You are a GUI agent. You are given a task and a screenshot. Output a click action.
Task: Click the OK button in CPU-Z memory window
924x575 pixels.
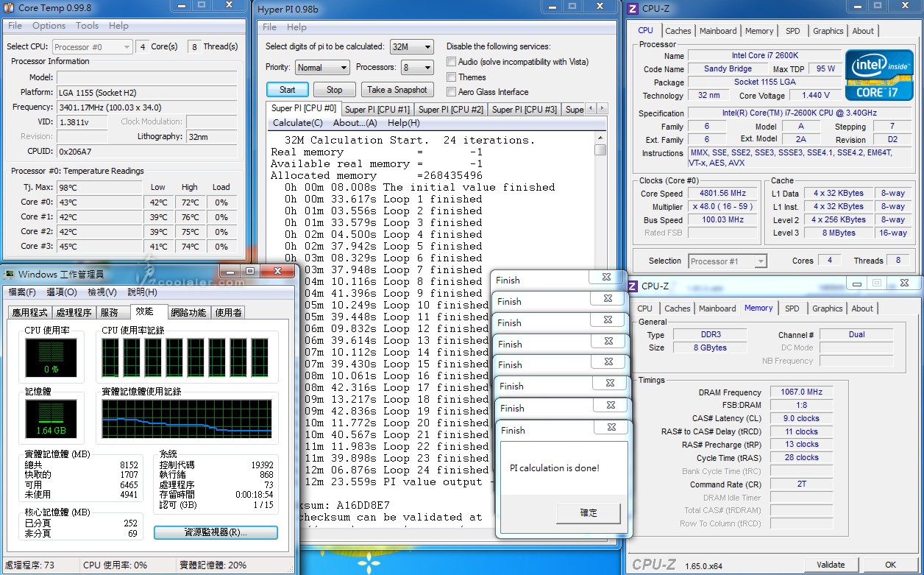(890, 565)
